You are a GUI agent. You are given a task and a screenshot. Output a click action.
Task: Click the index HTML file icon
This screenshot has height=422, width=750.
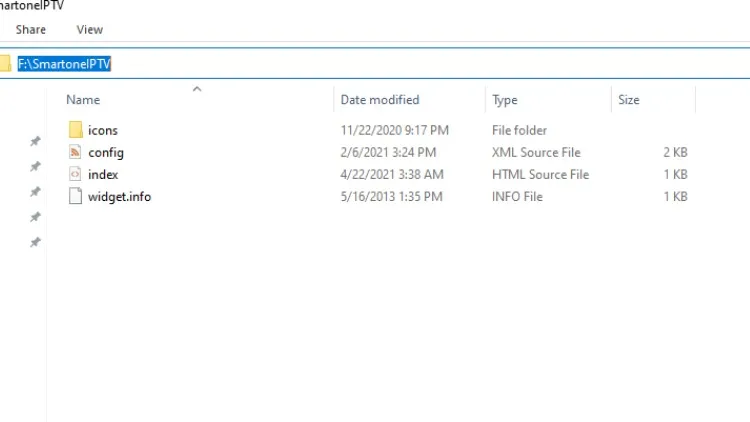pyautogui.click(x=76, y=174)
